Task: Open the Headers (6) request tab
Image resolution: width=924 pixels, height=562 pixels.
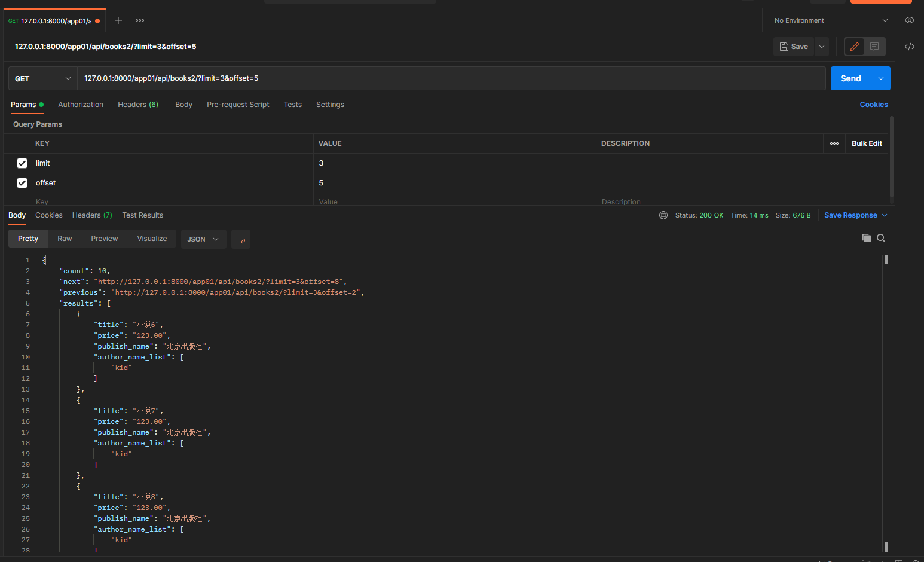Action: 138,105
